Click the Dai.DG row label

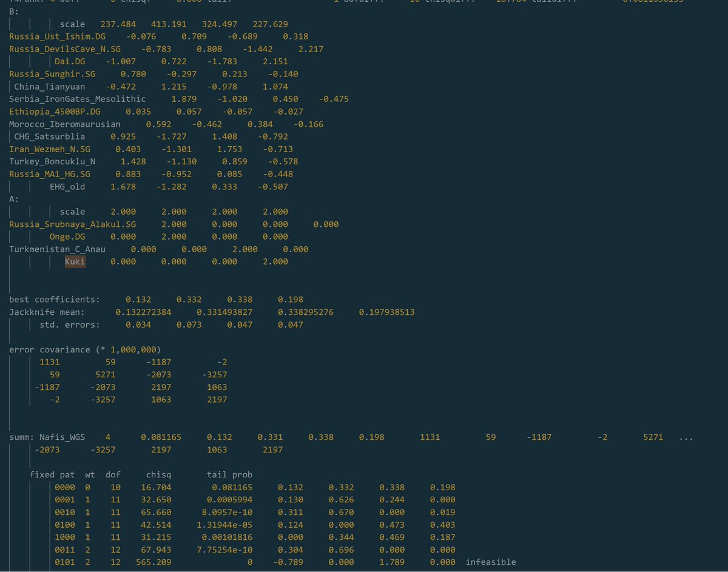[70, 61]
